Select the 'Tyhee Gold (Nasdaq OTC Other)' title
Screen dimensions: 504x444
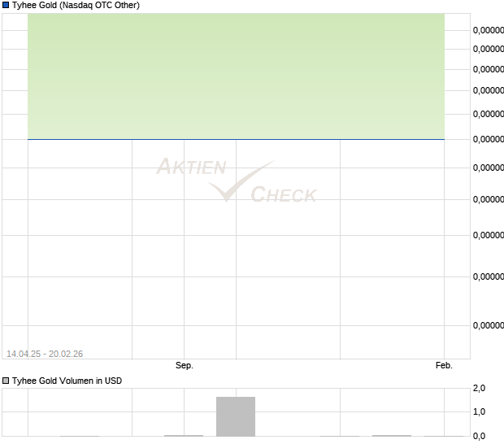pyautogui.click(x=76, y=5)
